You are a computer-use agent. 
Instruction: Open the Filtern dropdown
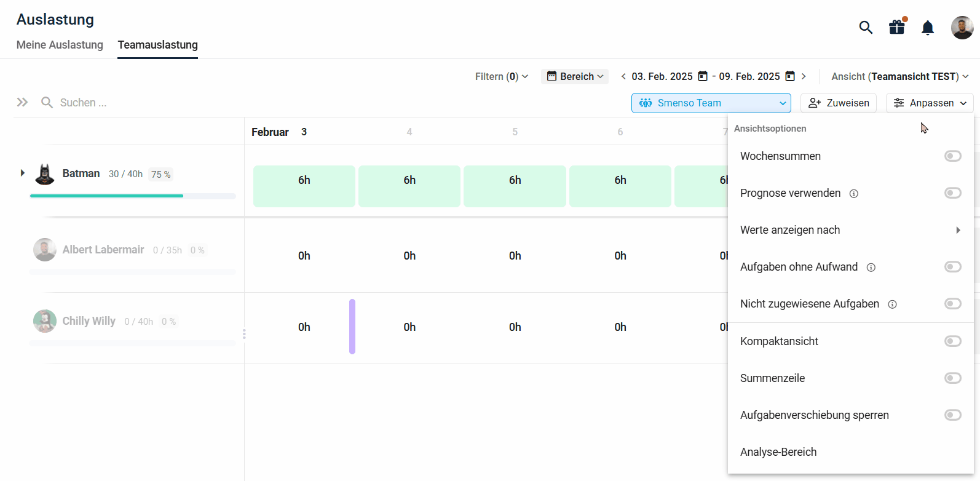pos(501,76)
